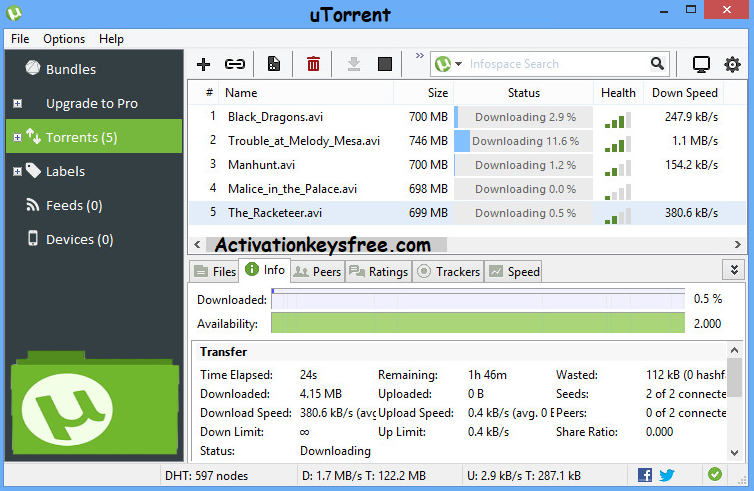This screenshot has width=754, height=491.
Task: Collapse detail pane with double-chevron button
Action: (734, 270)
